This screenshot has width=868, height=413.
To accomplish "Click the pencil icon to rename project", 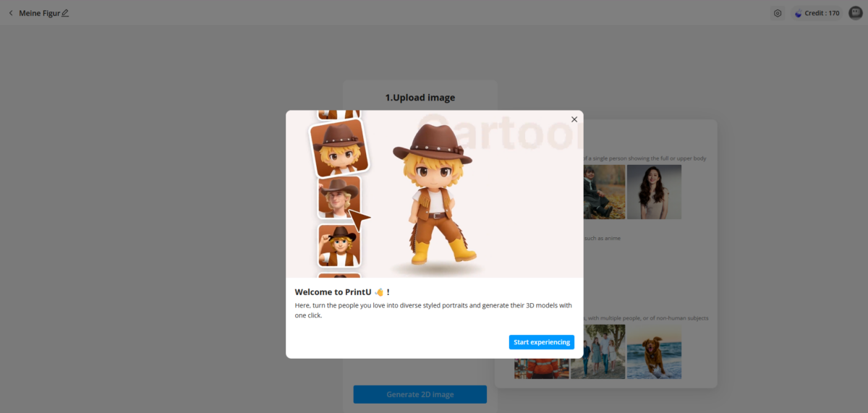I will pyautogui.click(x=65, y=13).
